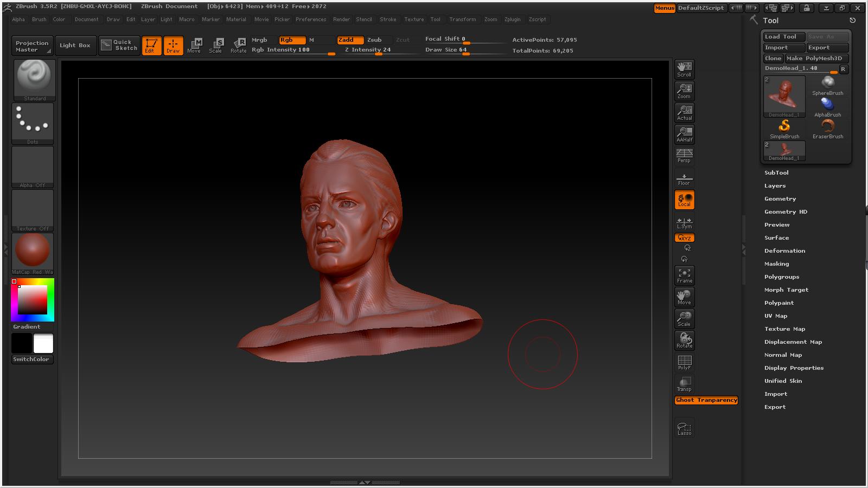868x488 pixels.
Task: Click the AAHalf zoom icon
Action: click(x=684, y=134)
